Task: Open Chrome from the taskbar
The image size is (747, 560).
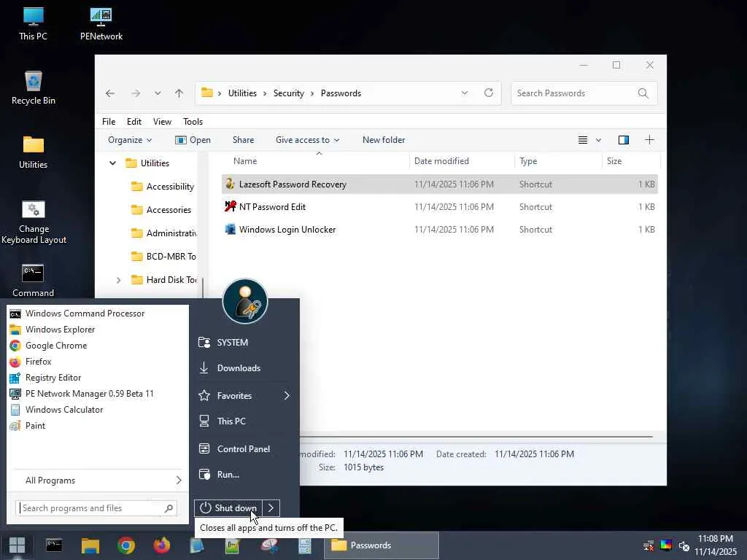Action: click(125, 545)
